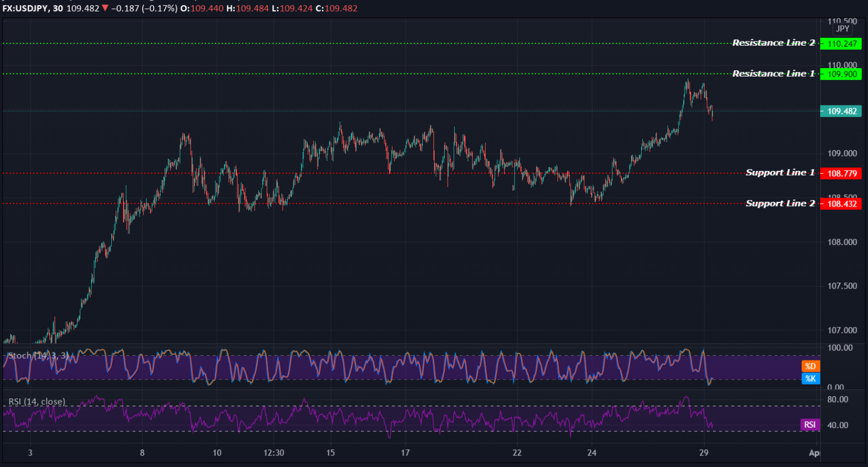Click the open value O:109.440

coord(202,9)
